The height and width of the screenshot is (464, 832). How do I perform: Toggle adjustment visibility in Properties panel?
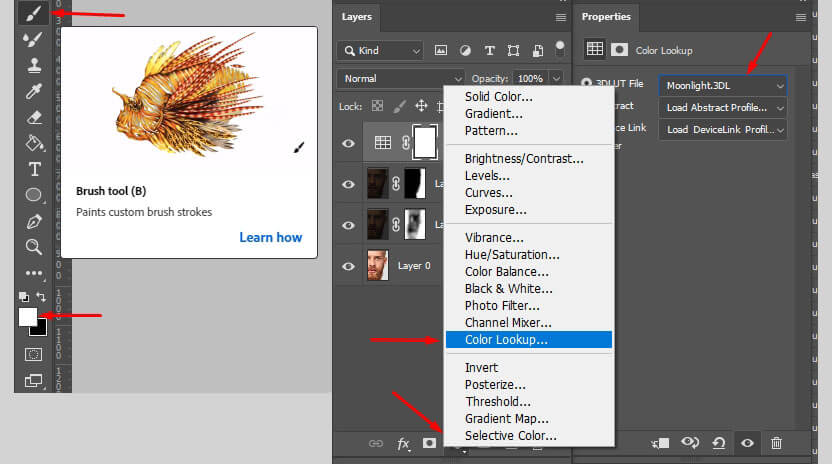coord(747,443)
